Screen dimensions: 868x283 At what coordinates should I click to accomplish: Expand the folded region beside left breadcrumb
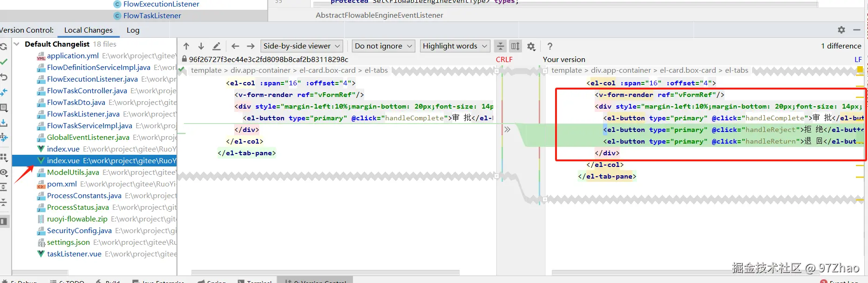point(496,71)
